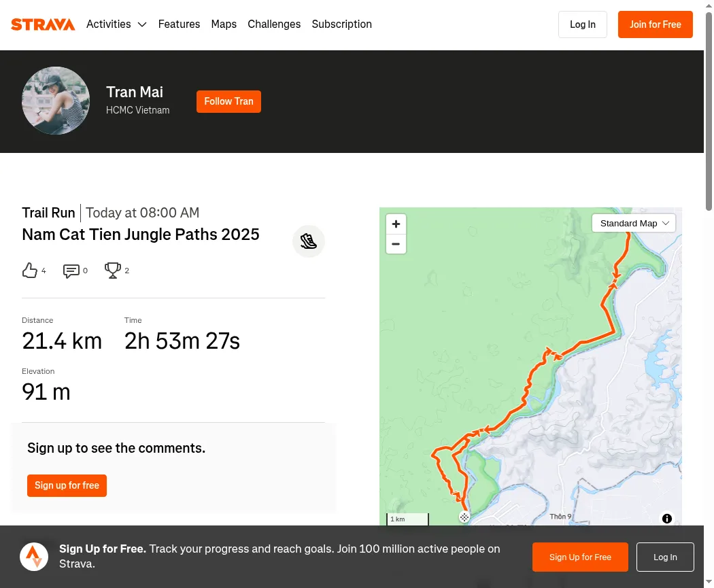Click route start marker on map
The width and height of the screenshot is (714, 588).
pyautogui.click(x=464, y=517)
